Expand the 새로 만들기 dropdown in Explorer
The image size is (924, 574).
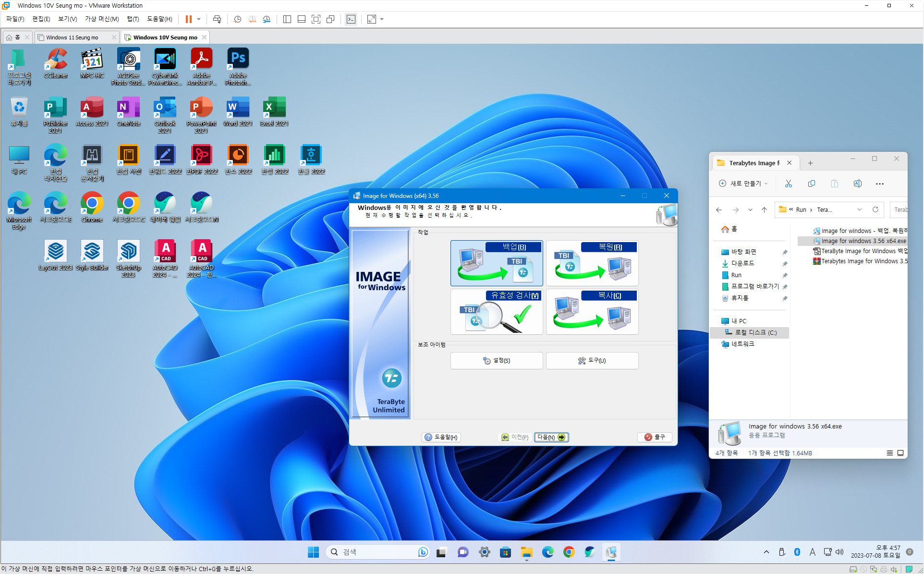[743, 183]
